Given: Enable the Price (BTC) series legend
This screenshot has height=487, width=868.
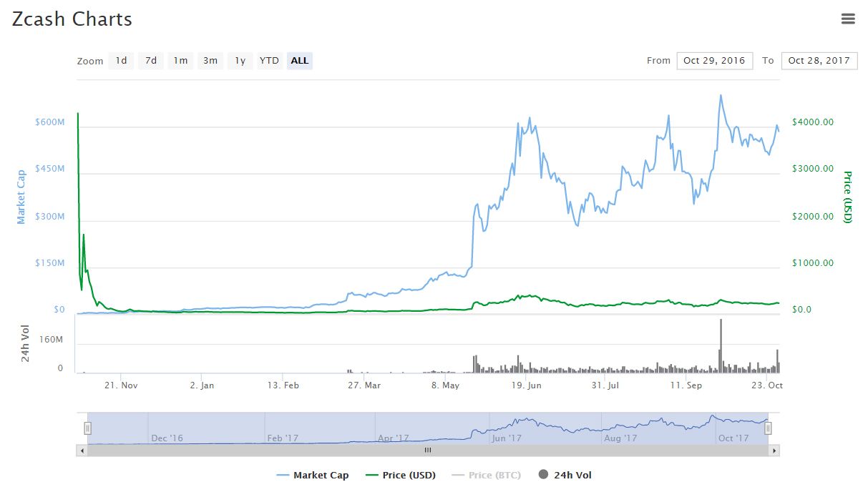Looking at the screenshot, I should tap(487, 475).
